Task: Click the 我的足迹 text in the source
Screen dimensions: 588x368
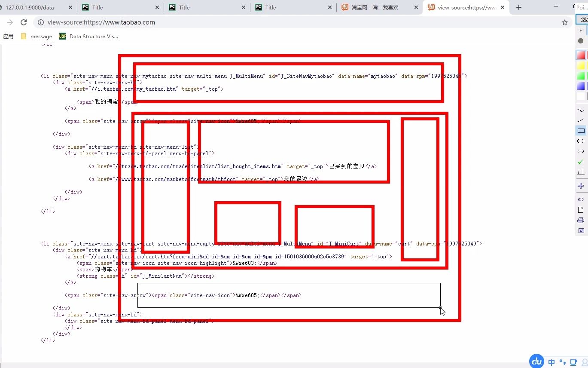Action: (x=296, y=179)
